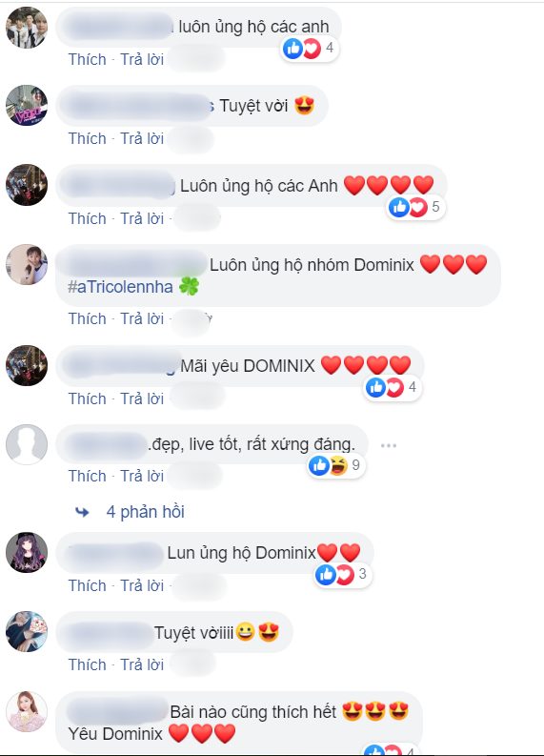Like the 'Tuyệt vờiiii' comment
Image resolution: width=544 pixels, height=756 pixels.
click(88, 664)
